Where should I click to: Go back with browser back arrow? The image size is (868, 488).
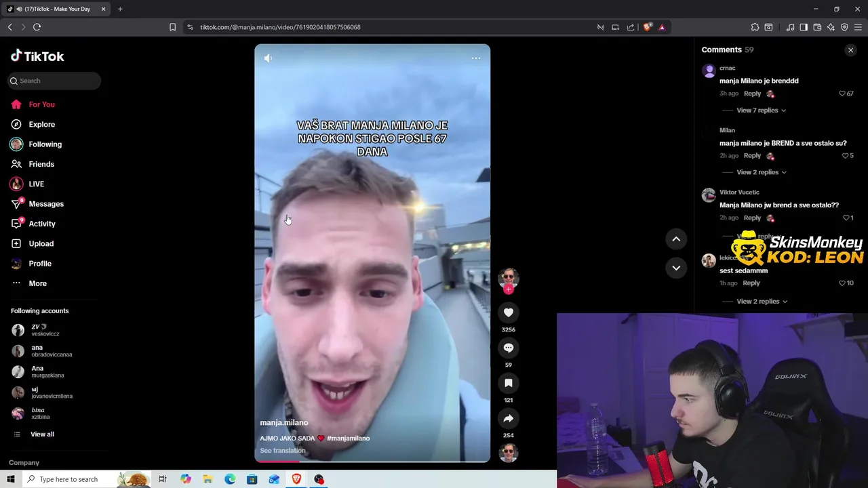(9, 27)
